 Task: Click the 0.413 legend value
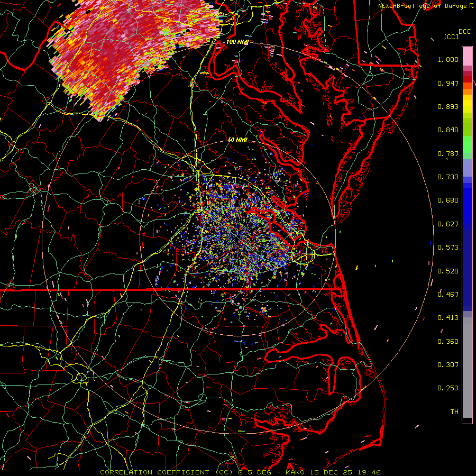pyautogui.click(x=448, y=318)
